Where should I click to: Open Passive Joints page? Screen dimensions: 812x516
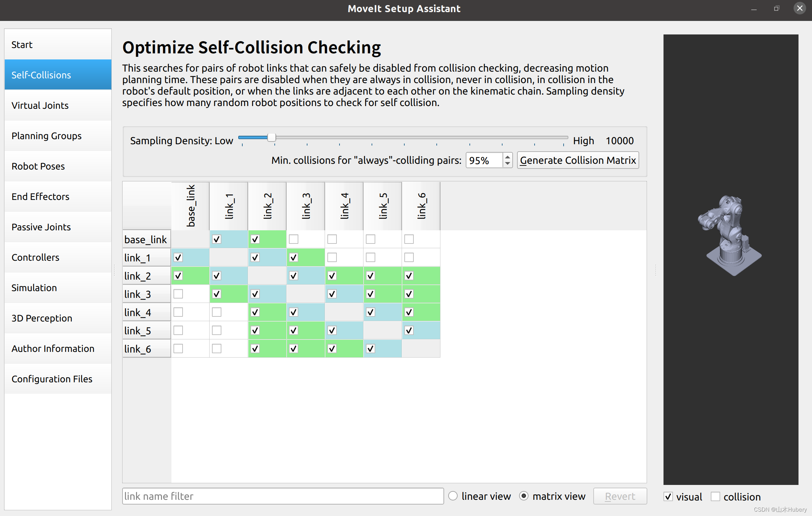tap(58, 227)
